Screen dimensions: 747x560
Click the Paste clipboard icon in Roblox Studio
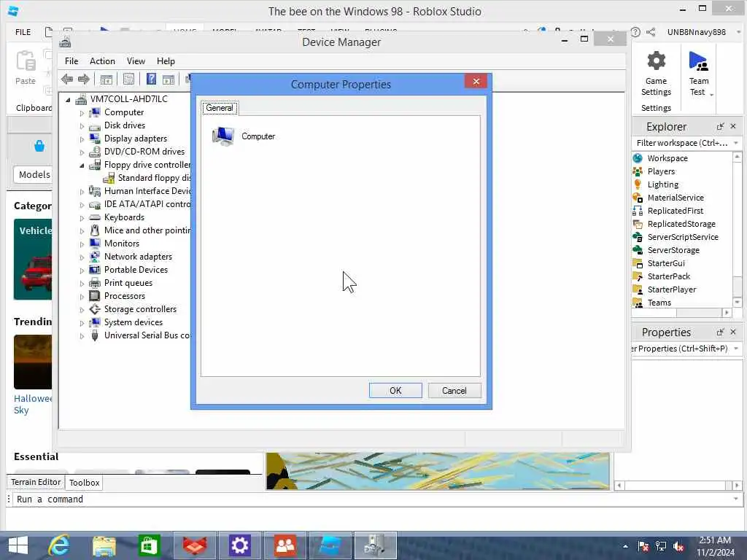click(26, 61)
